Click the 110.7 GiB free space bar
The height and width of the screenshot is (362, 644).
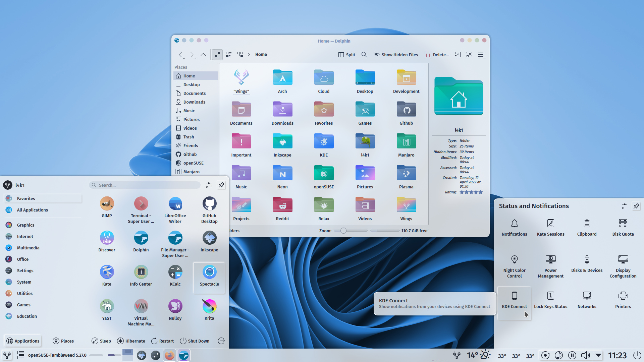click(x=385, y=231)
